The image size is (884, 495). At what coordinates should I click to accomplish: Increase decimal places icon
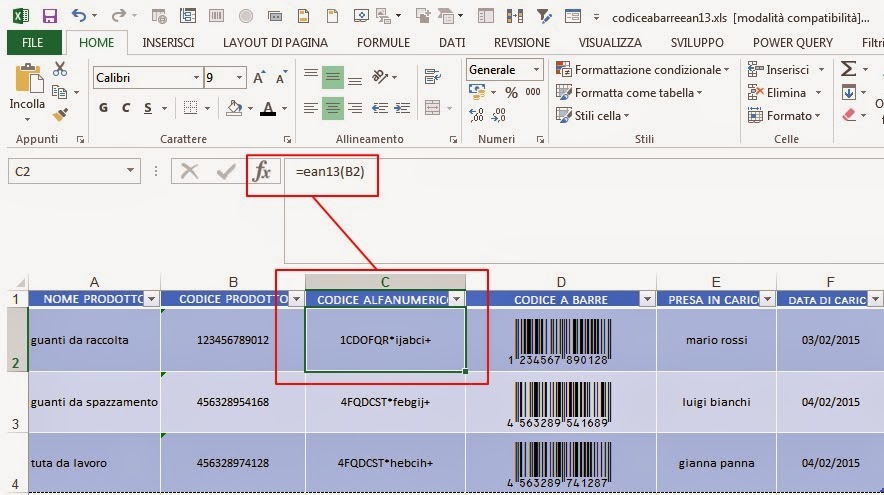coord(476,116)
